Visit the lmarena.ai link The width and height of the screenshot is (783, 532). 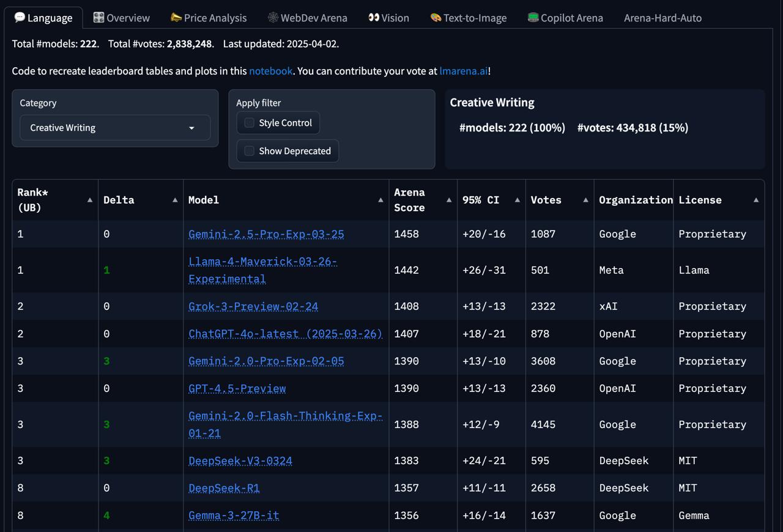coord(463,71)
